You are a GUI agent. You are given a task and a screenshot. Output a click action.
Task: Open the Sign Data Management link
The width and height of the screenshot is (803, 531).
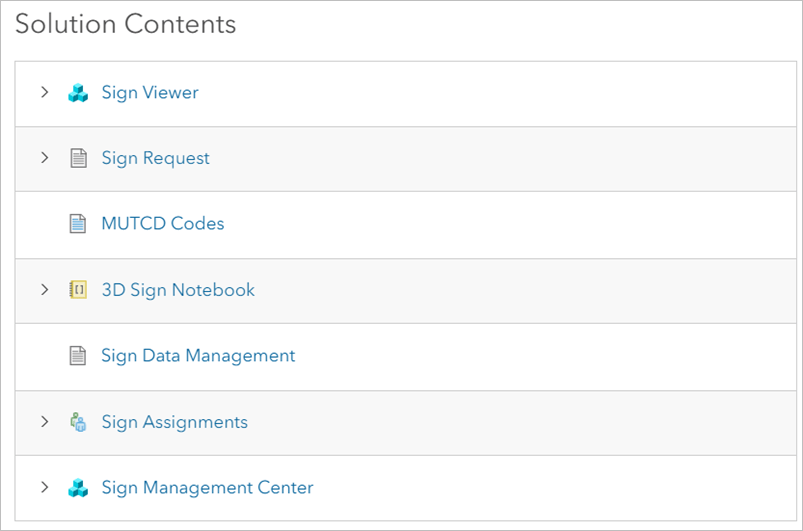click(x=198, y=356)
